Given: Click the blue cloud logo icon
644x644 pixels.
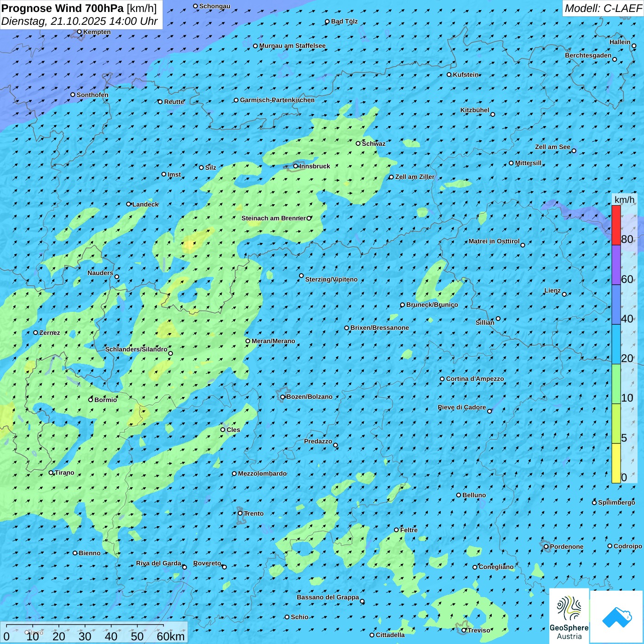Looking at the screenshot, I should click(617, 617).
